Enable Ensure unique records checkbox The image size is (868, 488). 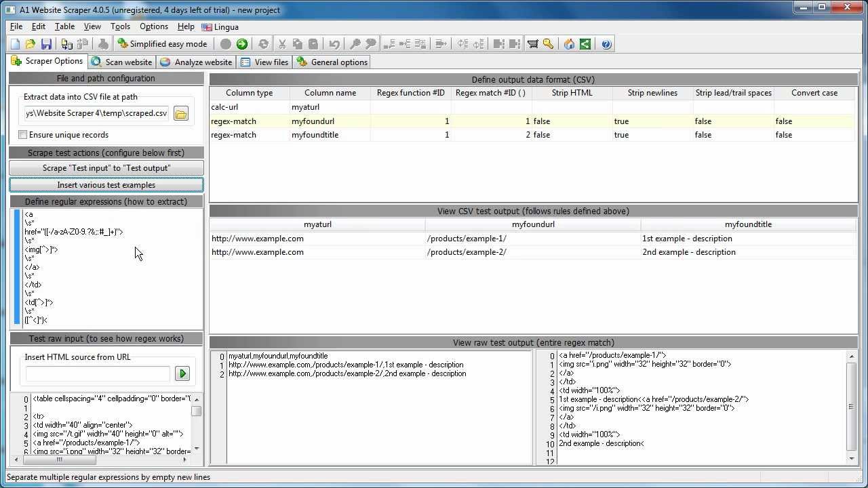coord(23,135)
